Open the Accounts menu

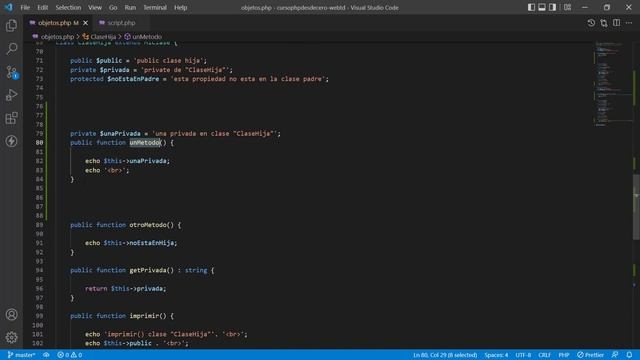pos(11,315)
